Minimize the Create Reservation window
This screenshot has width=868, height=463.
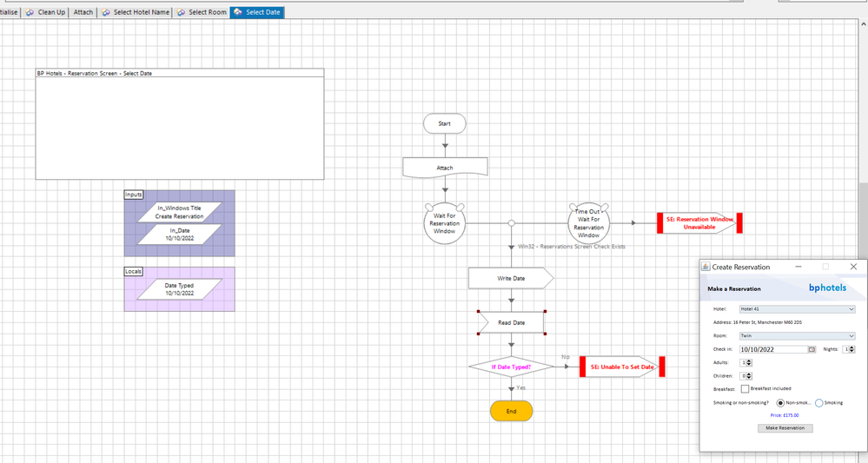pyautogui.click(x=798, y=267)
